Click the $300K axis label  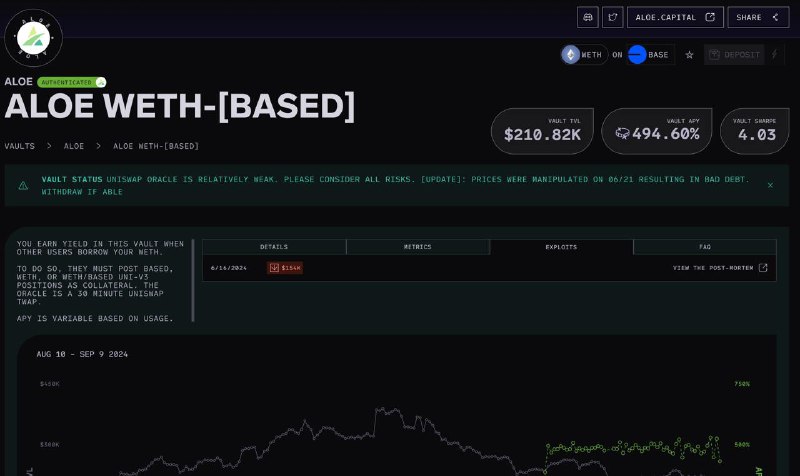[x=50, y=444]
